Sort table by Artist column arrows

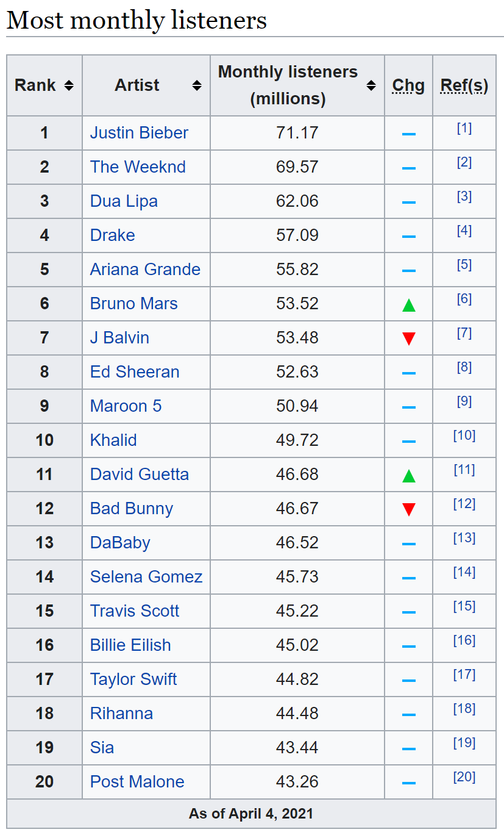[197, 85]
